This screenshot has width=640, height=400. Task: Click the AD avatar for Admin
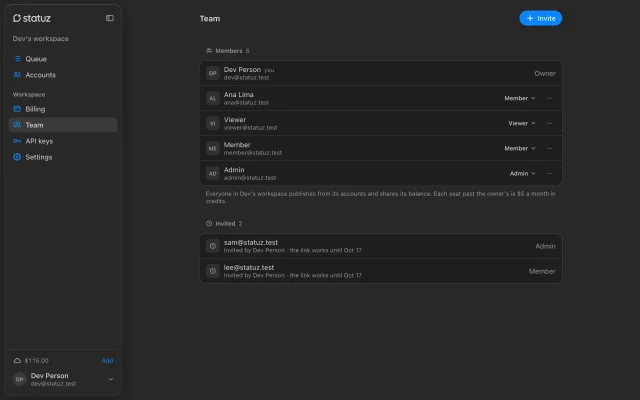(213, 173)
